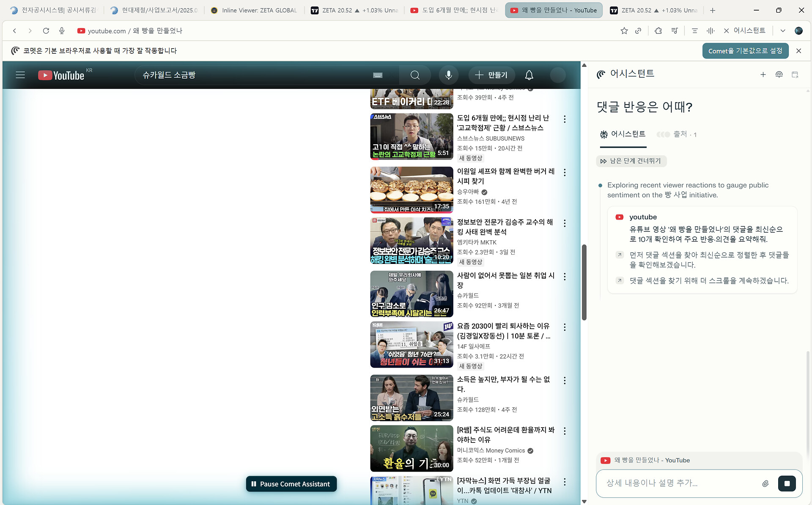Open options menu for 이원일 셰프 burger video
This screenshot has width=812, height=505.
[x=565, y=173]
